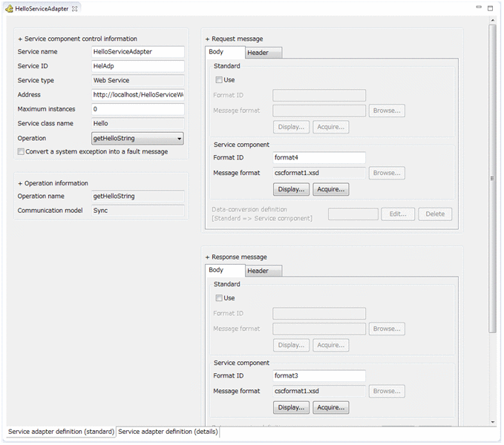
Task: Collapse the Request message section
Action: pyautogui.click(x=207, y=39)
